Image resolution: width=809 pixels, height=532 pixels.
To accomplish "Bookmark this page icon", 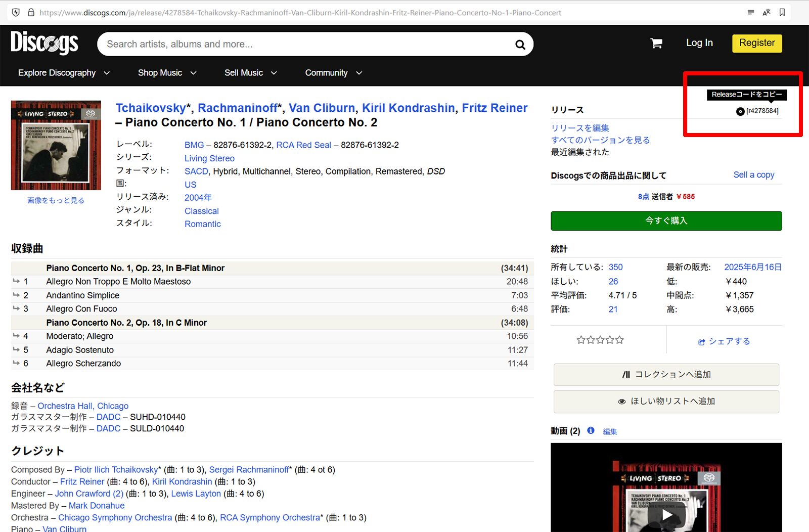I will tap(782, 13).
